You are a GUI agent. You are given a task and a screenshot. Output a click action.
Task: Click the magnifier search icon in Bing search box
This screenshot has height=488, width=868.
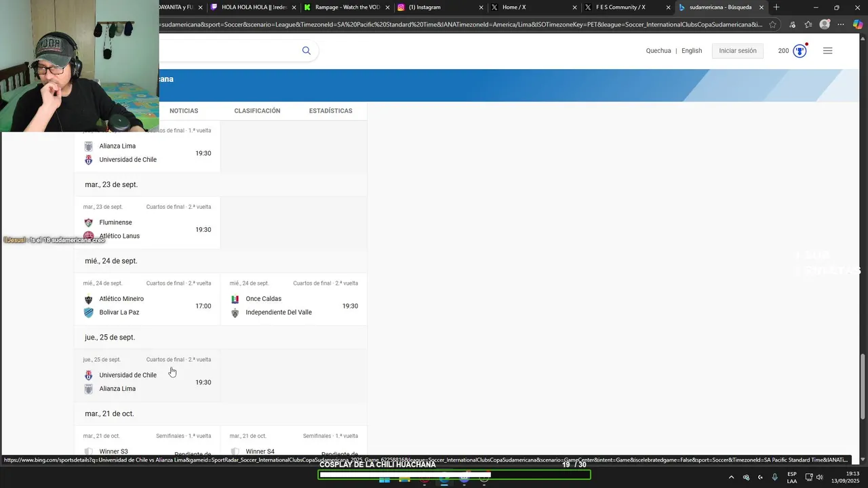[307, 51]
